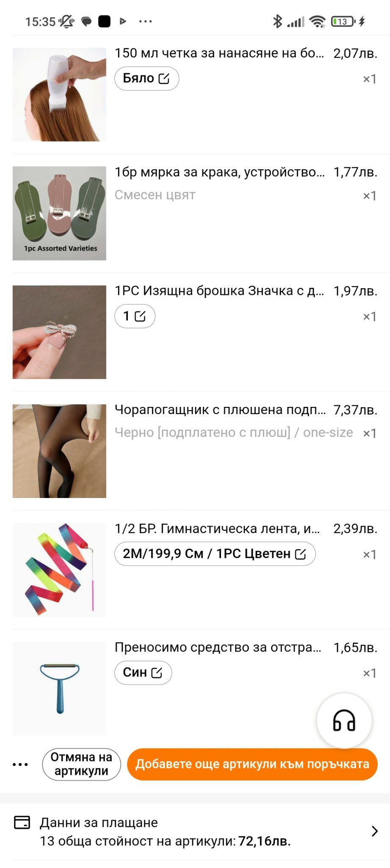This screenshot has width=390, height=868.
Task: Tap the battery indicator icon
Action: 343,22
